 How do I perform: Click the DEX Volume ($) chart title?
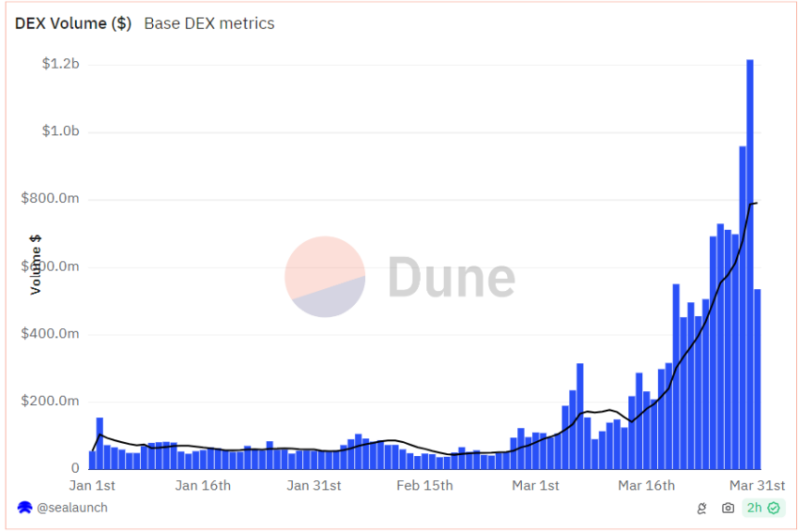pos(73,23)
